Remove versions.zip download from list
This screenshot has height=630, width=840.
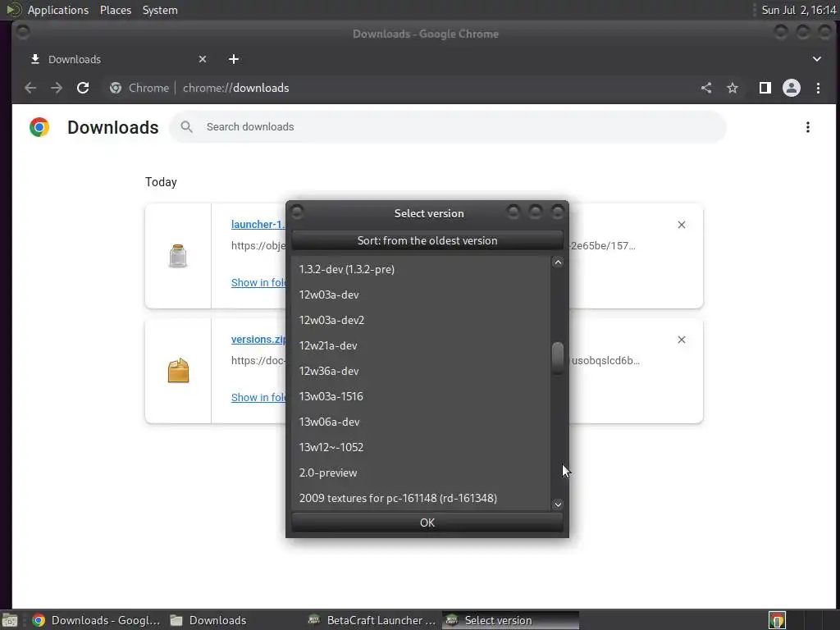pos(682,340)
